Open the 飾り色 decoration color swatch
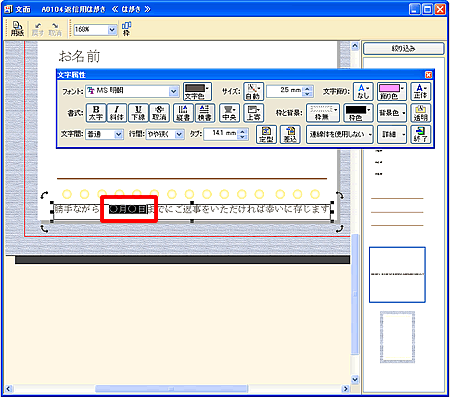 click(392, 92)
